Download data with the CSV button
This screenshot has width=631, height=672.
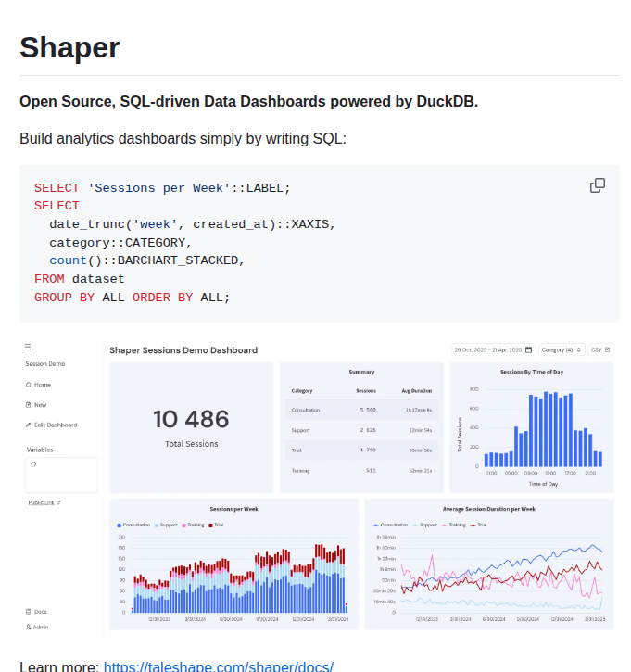[601, 350]
